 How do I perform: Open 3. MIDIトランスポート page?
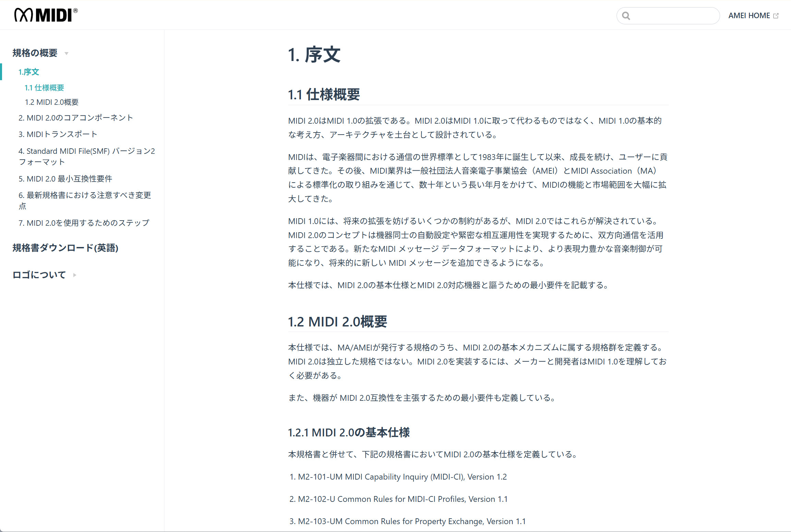pos(58,134)
